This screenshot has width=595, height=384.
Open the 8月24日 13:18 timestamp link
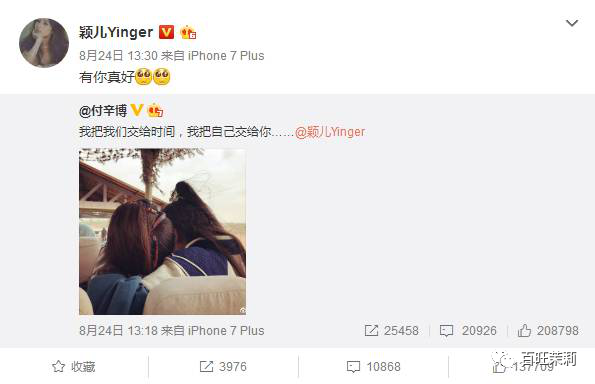(x=118, y=330)
